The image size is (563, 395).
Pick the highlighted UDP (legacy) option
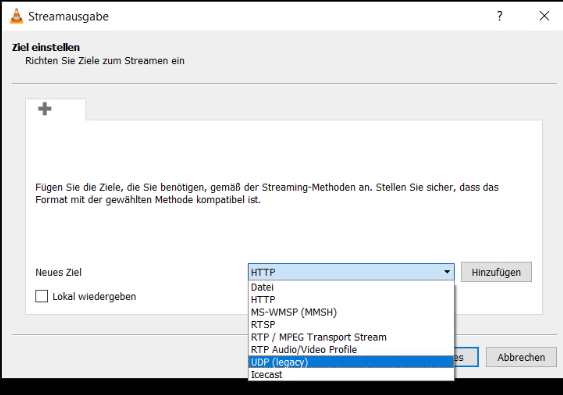[351, 362]
